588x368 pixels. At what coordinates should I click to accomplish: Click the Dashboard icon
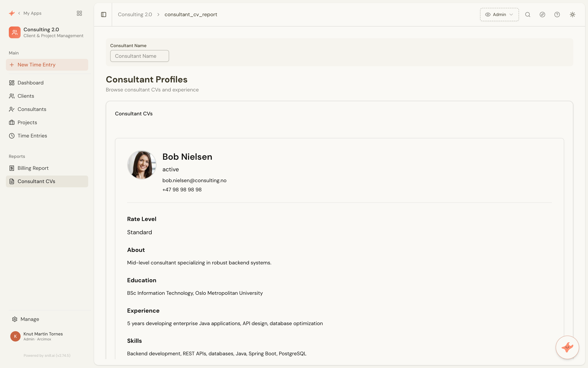tap(12, 83)
